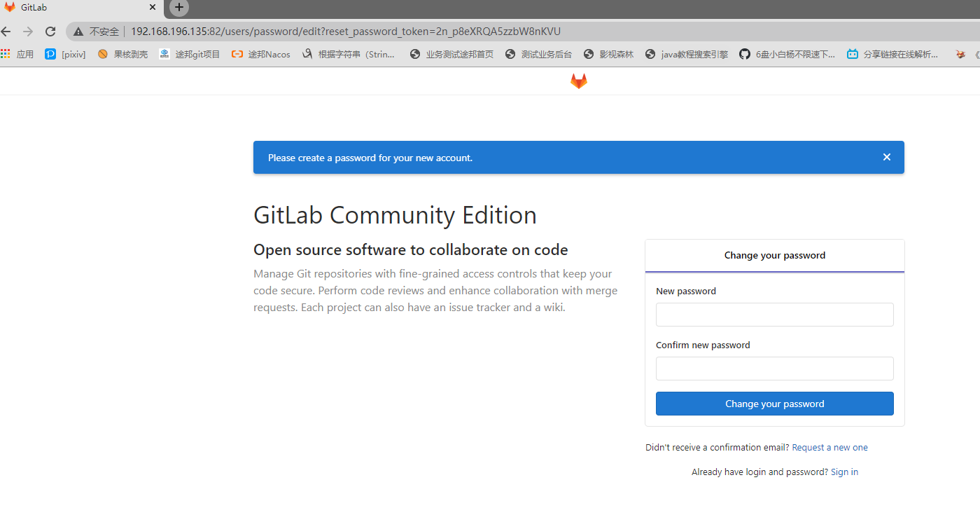The width and height of the screenshot is (980, 508).
Task: Click the 不安全 security label
Action: [x=104, y=32]
